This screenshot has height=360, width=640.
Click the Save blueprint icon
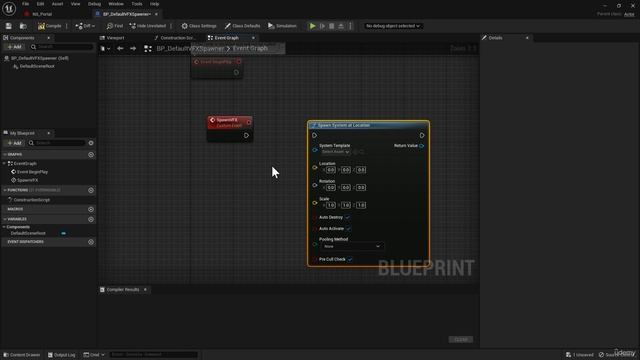[x=9, y=26]
